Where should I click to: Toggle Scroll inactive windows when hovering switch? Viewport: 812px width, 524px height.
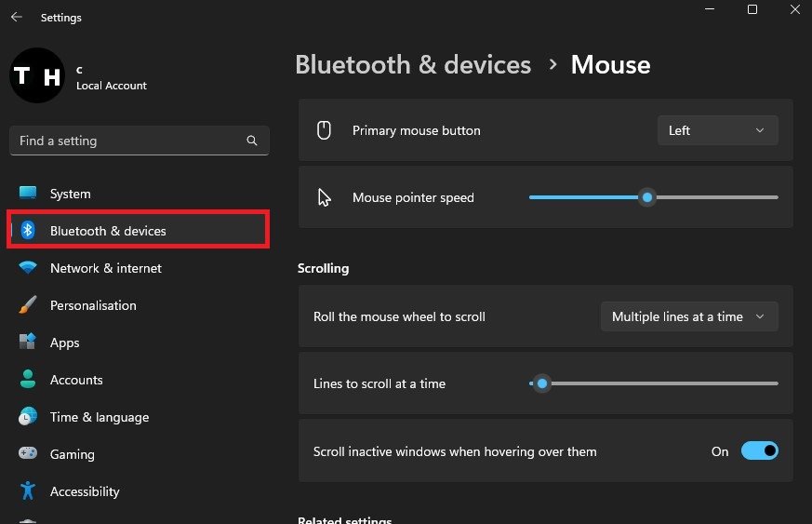point(759,451)
